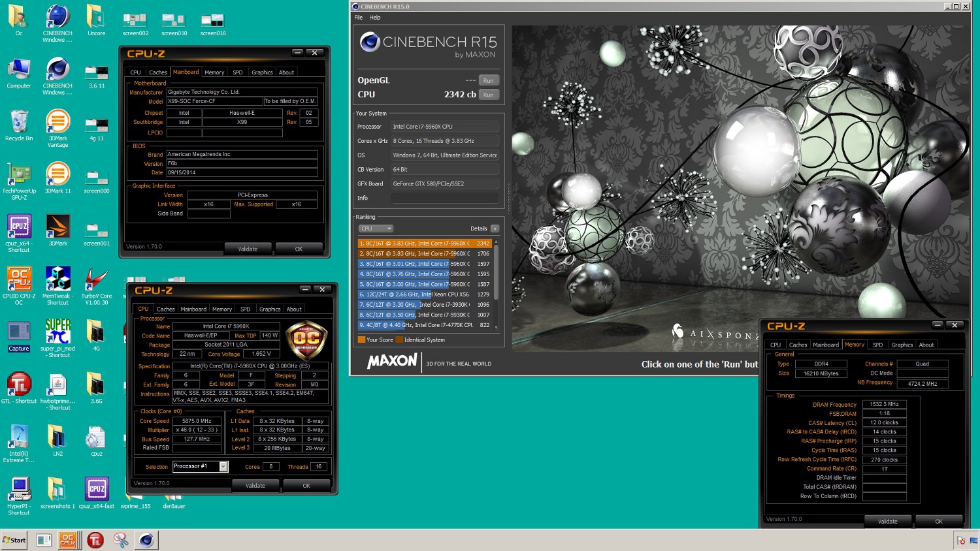Click the Info field in Cinebench system panel
Viewport: 980px width, 551px height.
(x=445, y=198)
